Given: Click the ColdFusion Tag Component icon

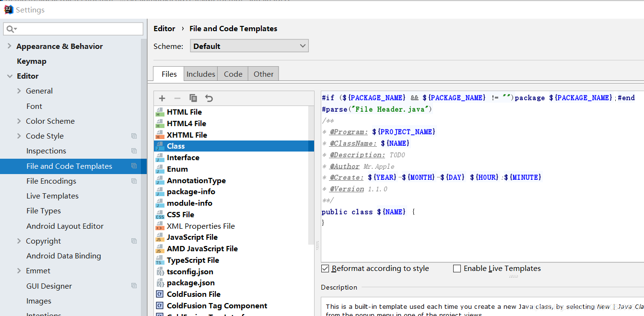Looking at the screenshot, I should (x=160, y=306).
